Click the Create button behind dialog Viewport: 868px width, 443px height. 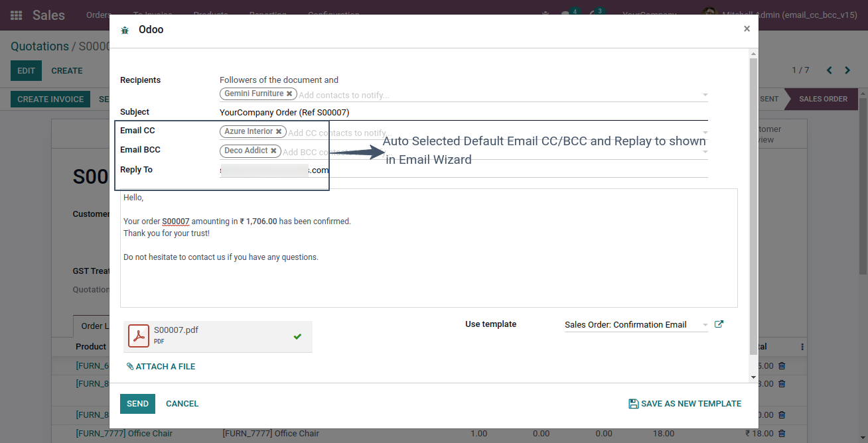[67, 71]
